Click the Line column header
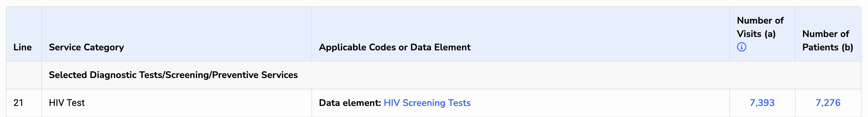This screenshot has height=117, width=868. pos(23,47)
